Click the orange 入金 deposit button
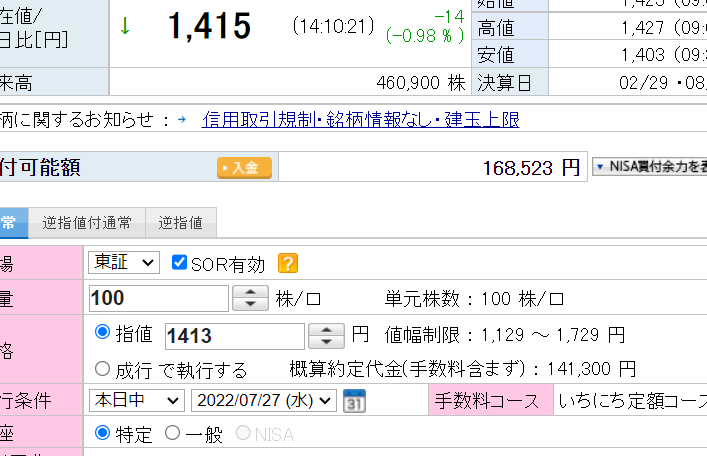The height and width of the screenshot is (456, 707). (x=244, y=168)
